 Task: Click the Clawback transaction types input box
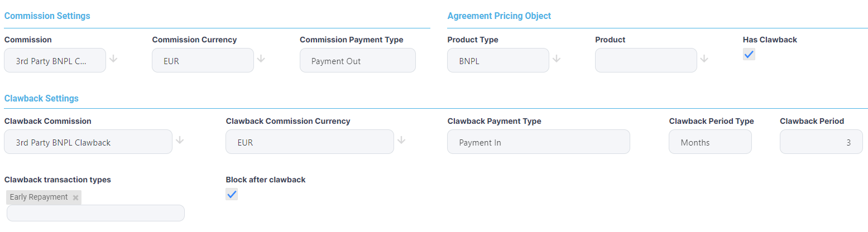click(x=95, y=213)
